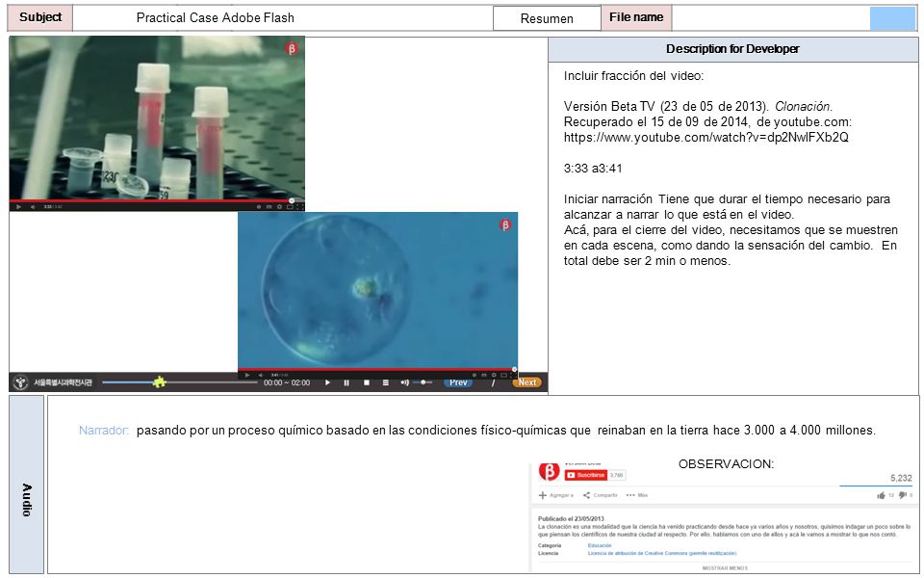
Task: Click fullscreen icon in blue cell video controls
Action: point(513,375)
